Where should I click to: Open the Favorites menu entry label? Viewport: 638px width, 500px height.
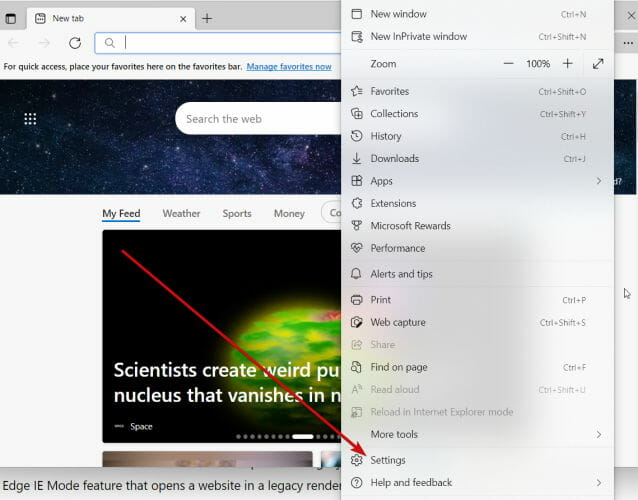tap(389, 91)
